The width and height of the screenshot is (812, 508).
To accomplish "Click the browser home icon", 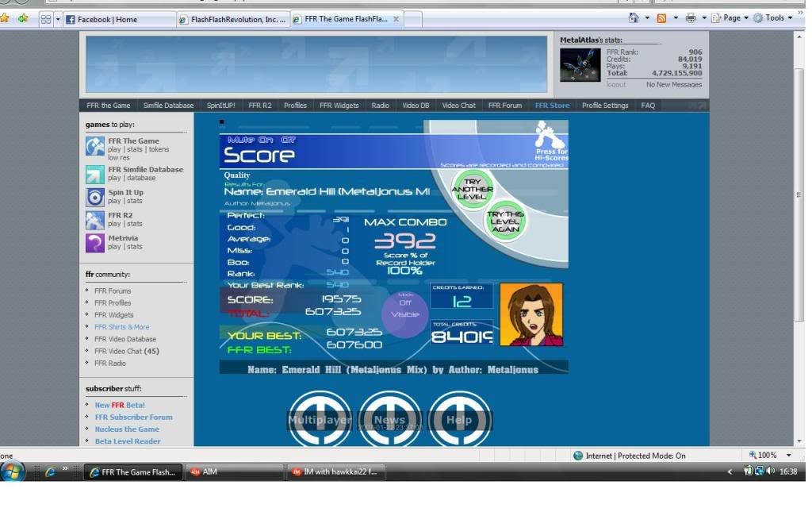I will click(634, 18).
